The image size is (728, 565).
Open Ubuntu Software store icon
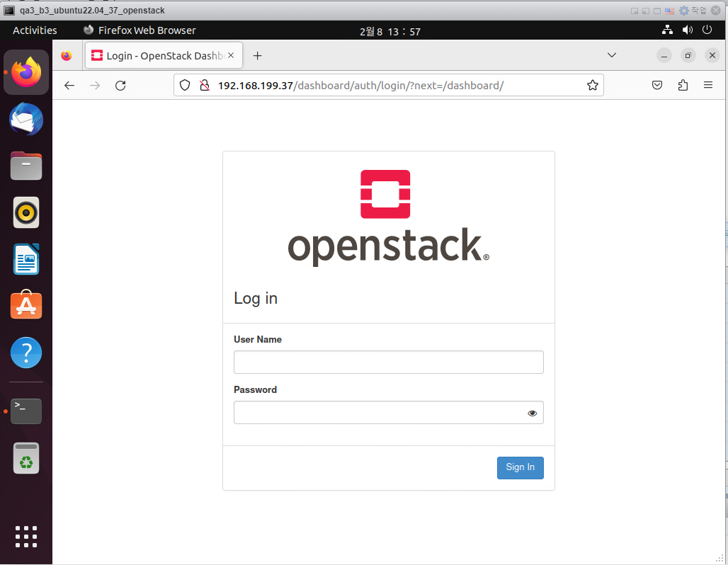click(x=26, y=305)
